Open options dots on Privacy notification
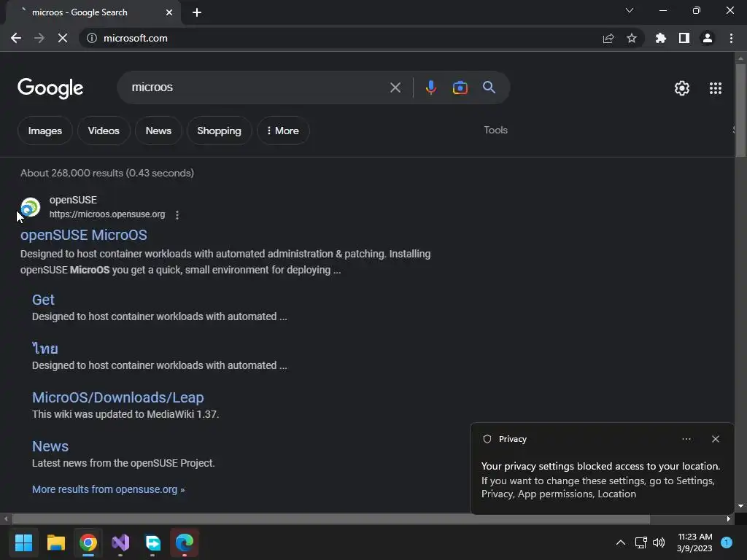Image resolution: width=747 pixels, height=560 pixels. (x=686, y=439)
